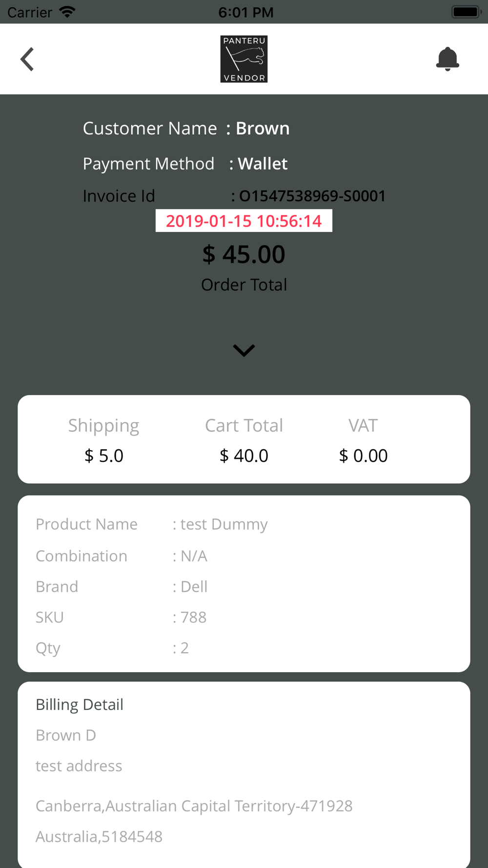Tap the Cart Total $ 40.0 value

click(244, 455)
